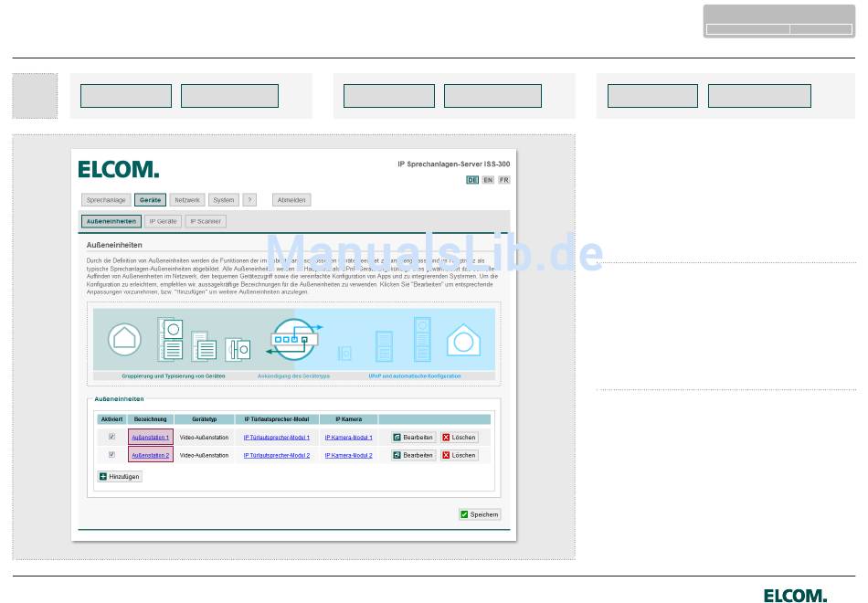
Task: Click caption 'Ankündigung des Gerätetyps'
Action: pyautogui.click(x=293, y=376)
